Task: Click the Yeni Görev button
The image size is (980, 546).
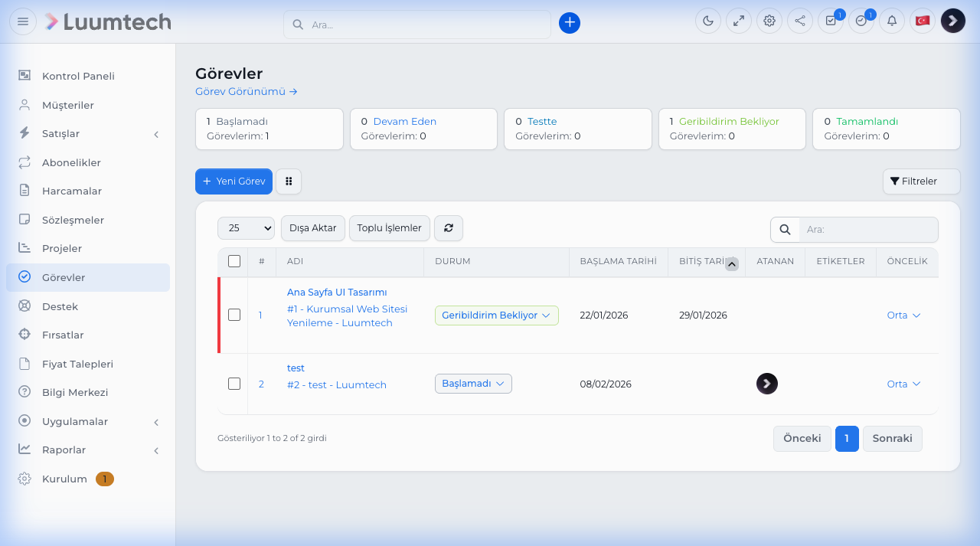Action: [234, 181]
